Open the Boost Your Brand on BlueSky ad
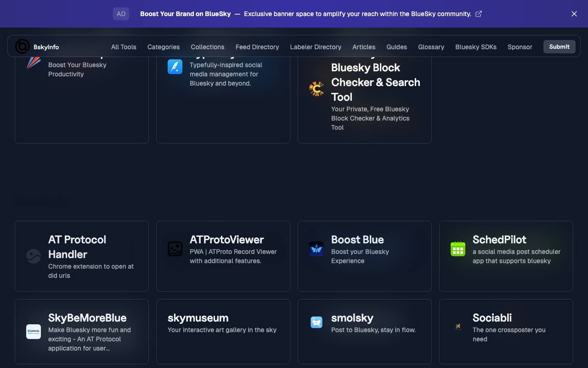This screenshot has width=588, height=368. (186, 14)
